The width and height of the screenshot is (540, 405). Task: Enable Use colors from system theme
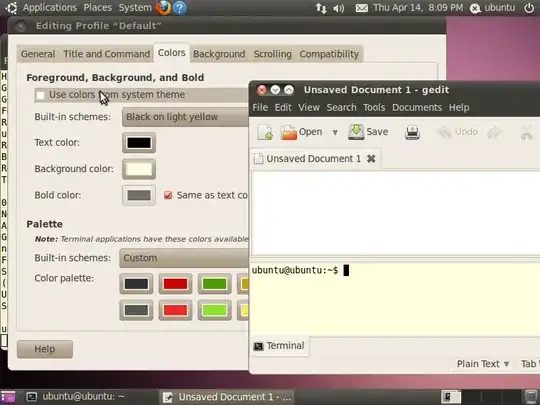41,95
